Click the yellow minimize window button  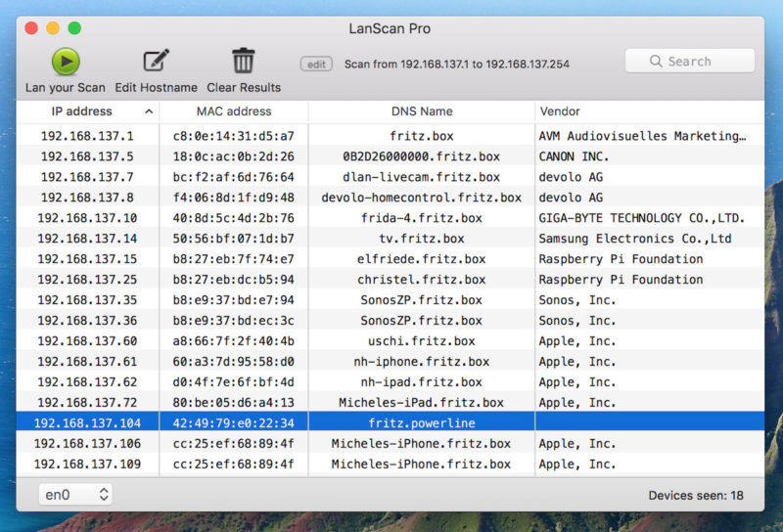(x=53, y=28)
